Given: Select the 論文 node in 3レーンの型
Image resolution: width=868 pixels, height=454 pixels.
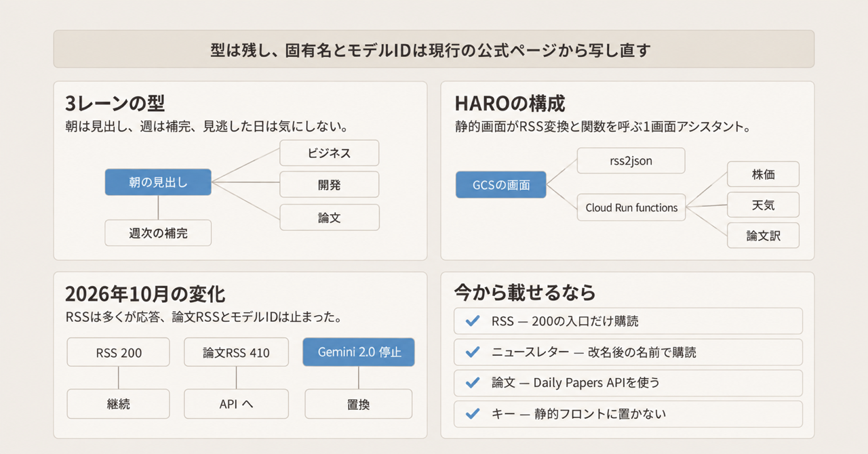Looking at the screenshot, I should click(330, 218).
